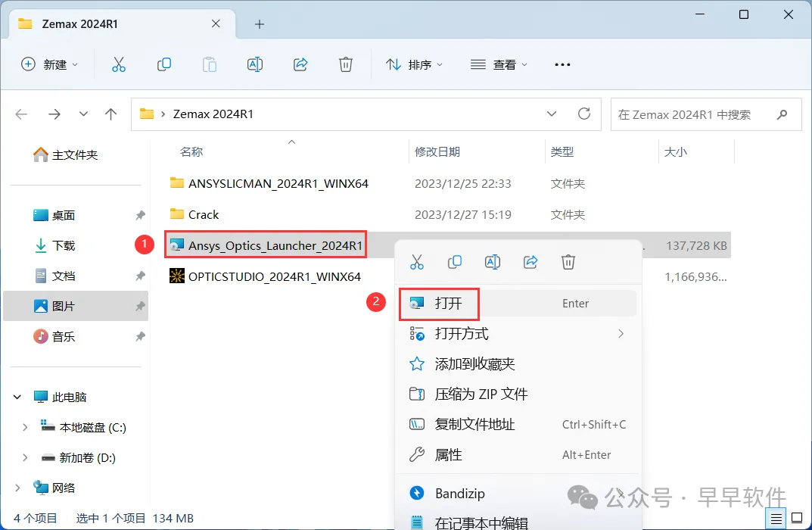Click the Share icon in the toolbar
The image size is (812, 530).
(x=300, y=64)
